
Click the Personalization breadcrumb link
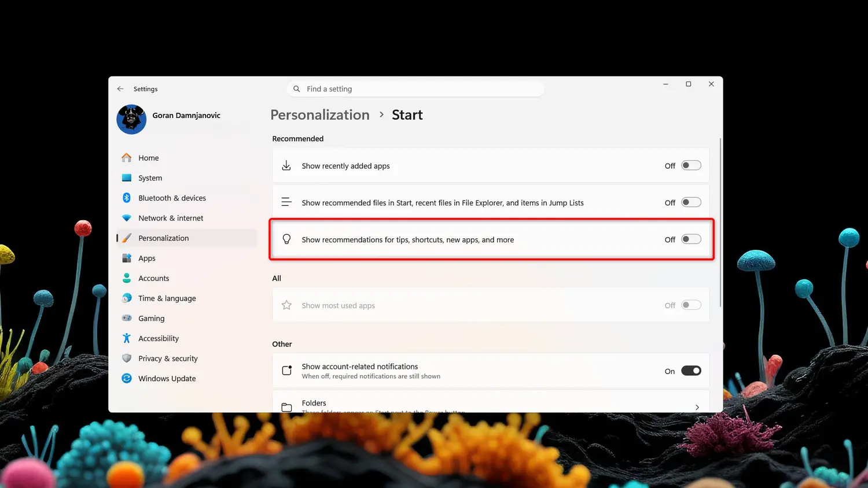click(320, 115)
